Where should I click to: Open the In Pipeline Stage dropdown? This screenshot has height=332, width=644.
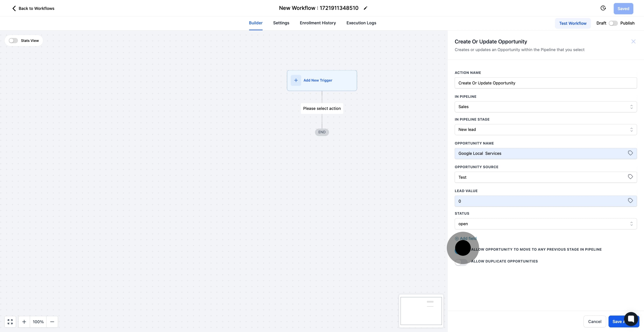[545, 130]
